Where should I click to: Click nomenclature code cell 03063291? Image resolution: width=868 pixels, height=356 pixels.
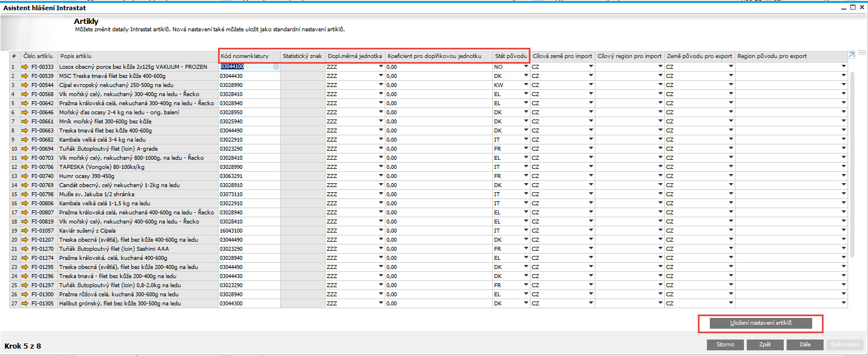(249, 176)
